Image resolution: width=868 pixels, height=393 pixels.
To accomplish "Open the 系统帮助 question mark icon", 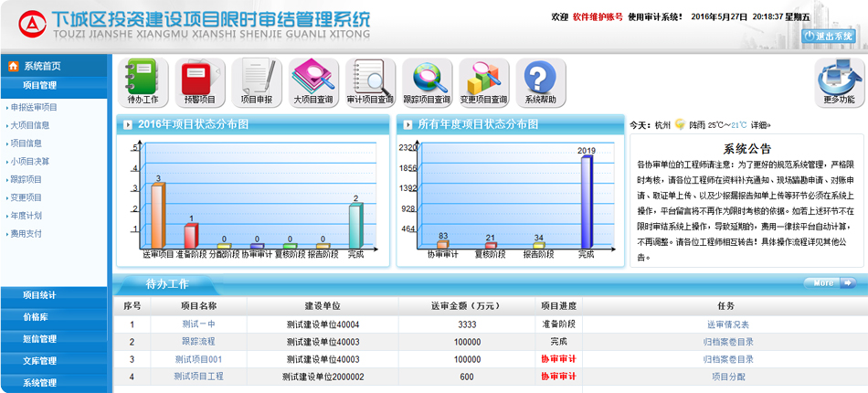I will coord(540,80).
